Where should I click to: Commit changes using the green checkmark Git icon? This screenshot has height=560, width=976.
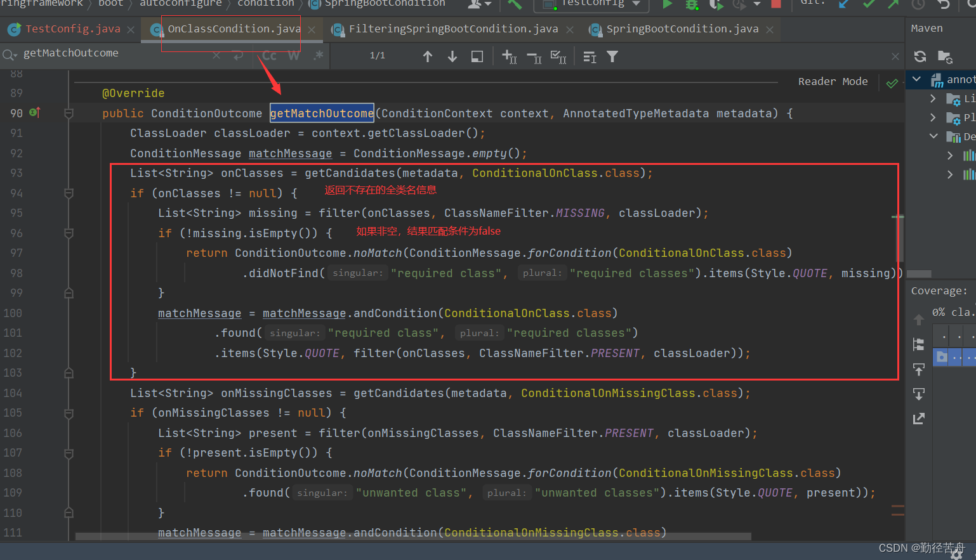click(868, 4)
